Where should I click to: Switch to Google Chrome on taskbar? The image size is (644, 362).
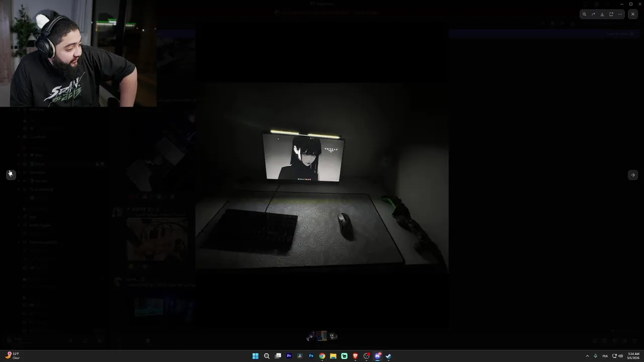322,356
